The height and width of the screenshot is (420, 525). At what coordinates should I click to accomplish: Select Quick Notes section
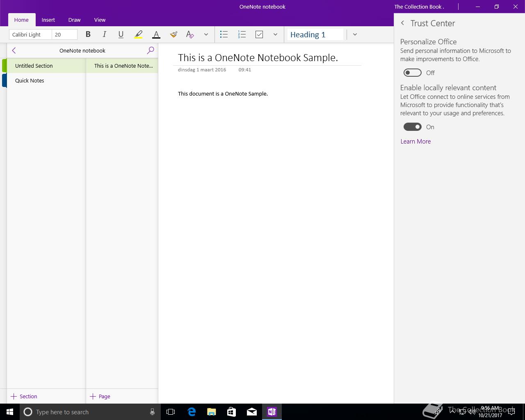[46, 80]
